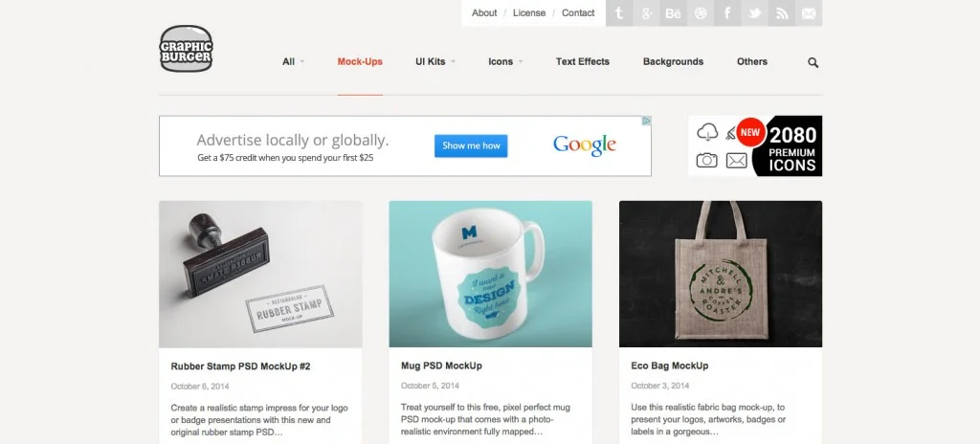Select the Mock-Ups menu item
This screenshot has height=444, width=980.
pyautogui.click(x=360, y=61)
